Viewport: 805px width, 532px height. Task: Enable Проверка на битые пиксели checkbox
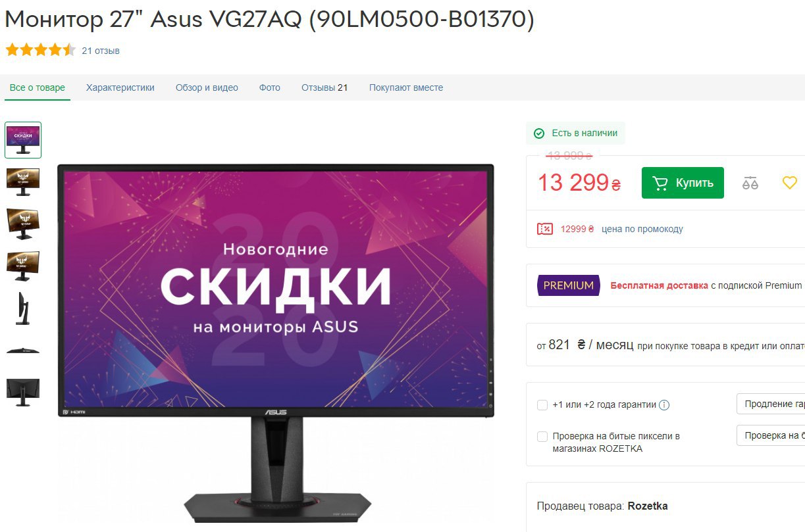(x=542, y=437)
